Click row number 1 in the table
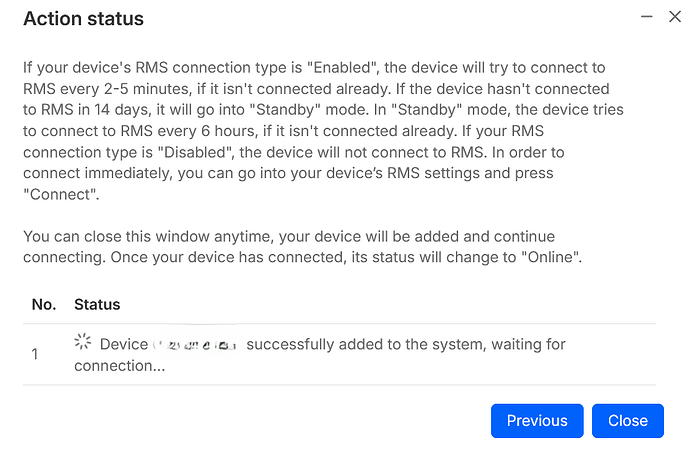Viewport: 690px width, 458px height. [35, 354]
